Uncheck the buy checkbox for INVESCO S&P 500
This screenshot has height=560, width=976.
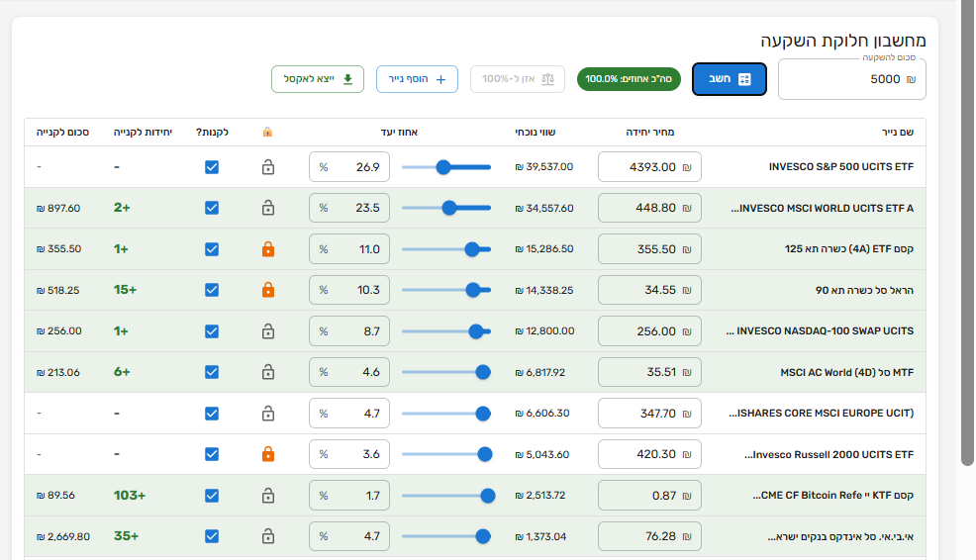point(212,167)
